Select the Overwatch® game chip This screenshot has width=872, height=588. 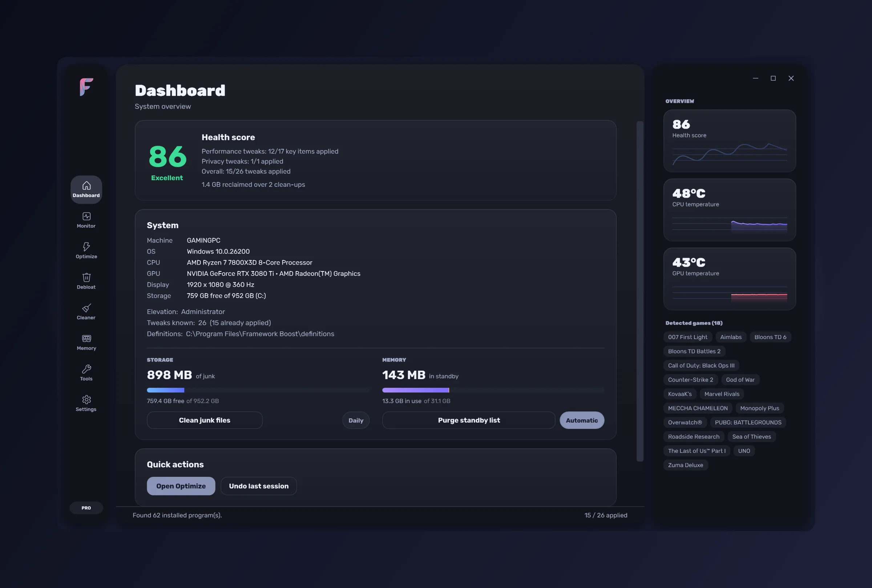(685, 422)
